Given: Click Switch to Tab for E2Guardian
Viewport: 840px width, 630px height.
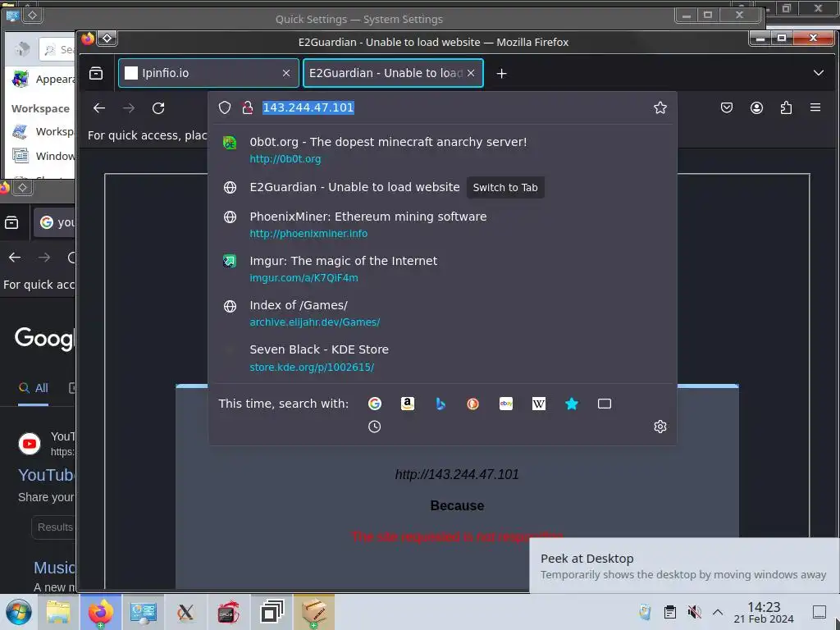Looking at the screenshot, I should click(505, 188).
